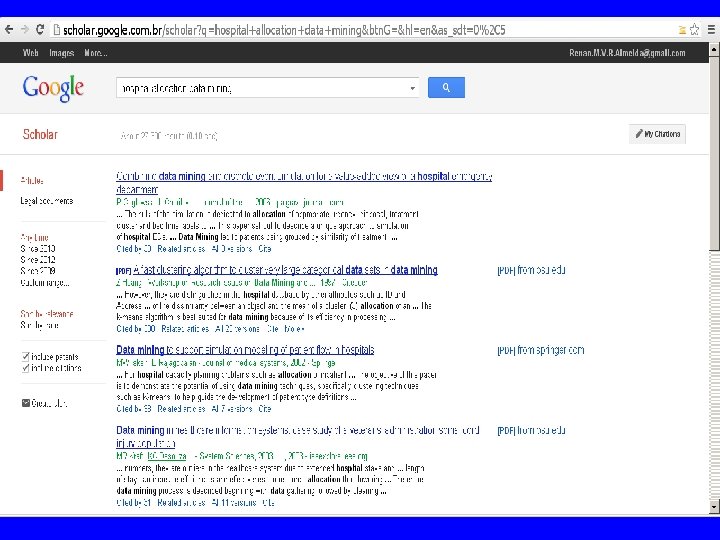Click the pencil icon in My Citations
This screenshot has width=720, height=540.
click(639, 134)
